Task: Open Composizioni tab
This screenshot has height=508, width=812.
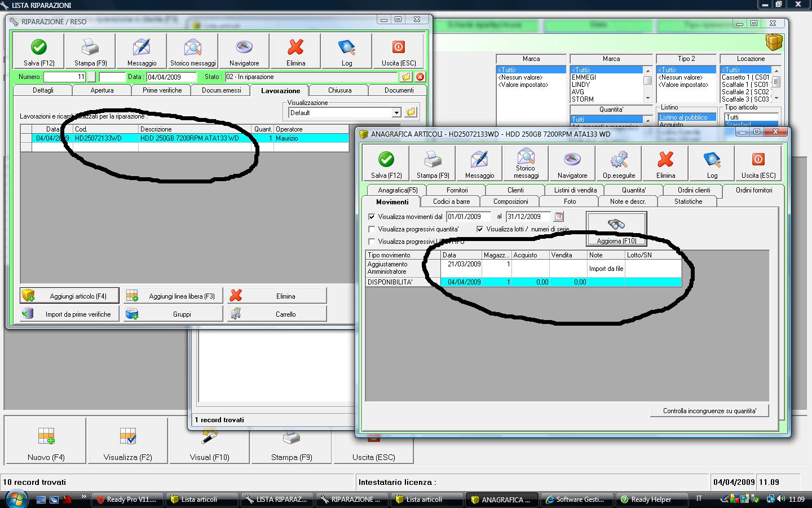Action: pyautogui.click(x=511, y=202)
